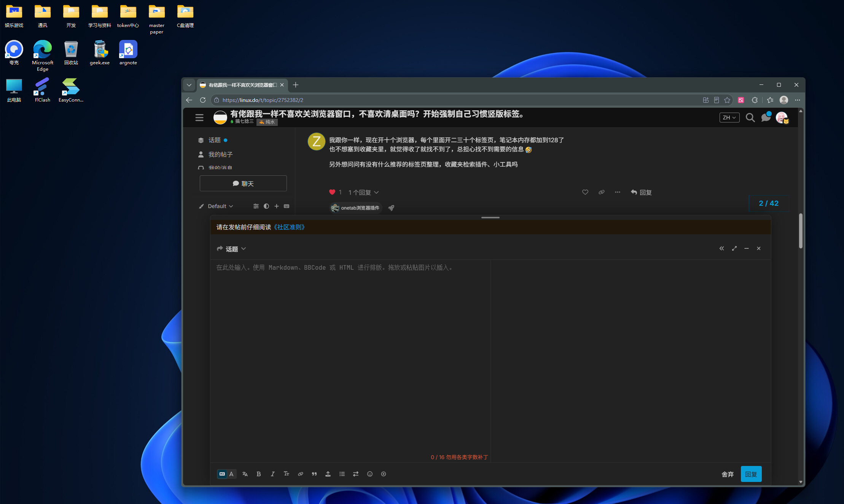Click 回复 reply button on the post
844x504 pixels.
pos(642,192)
